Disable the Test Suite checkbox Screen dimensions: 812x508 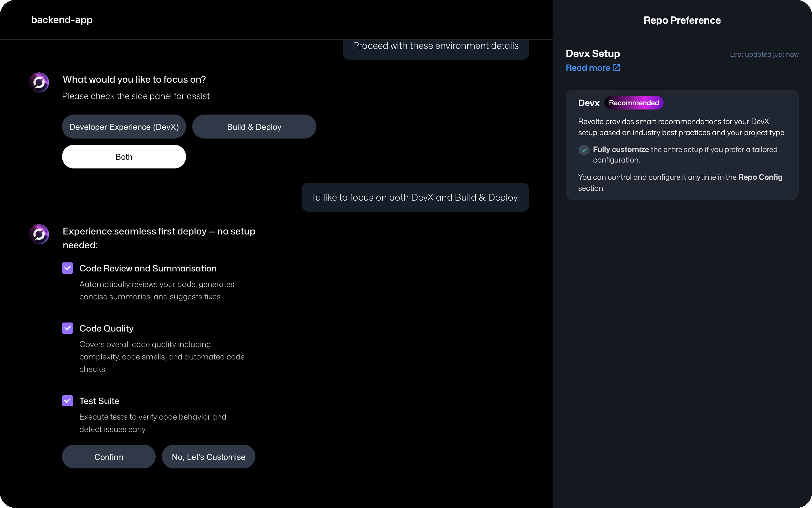pos(68,401)
